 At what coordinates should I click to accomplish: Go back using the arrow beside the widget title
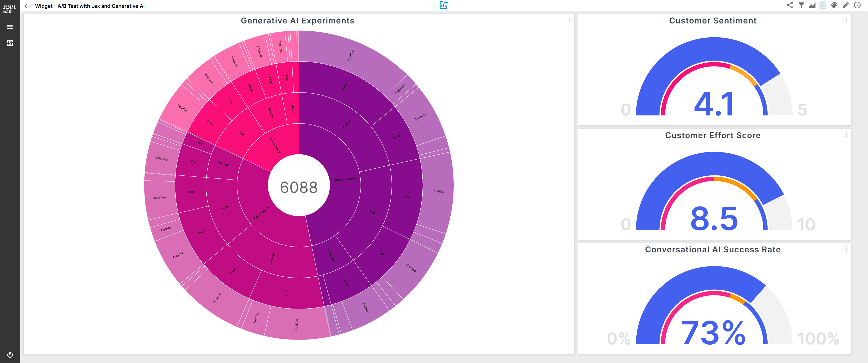coord(28,6)
